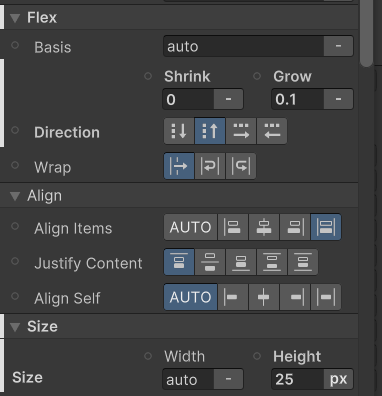The height and width of the screenshot is (396, 382).
Task: Click the Wrap label
Action: pyautogui.click(x=53, y=167)
